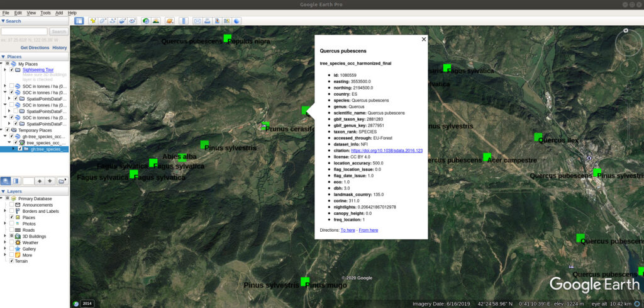This screenshot has width=644, height=308.
Task: Start the Record a Tour tool
Action: point(132,21)
